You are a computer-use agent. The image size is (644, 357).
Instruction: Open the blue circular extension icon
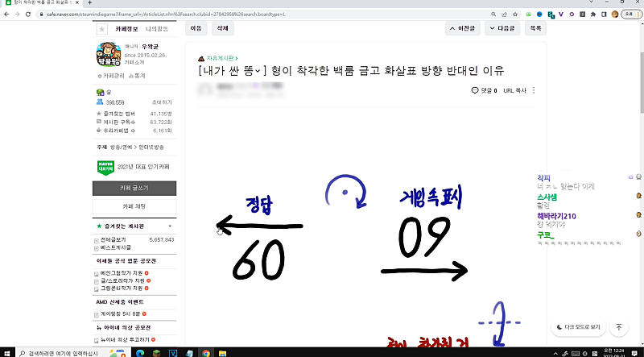539,14
